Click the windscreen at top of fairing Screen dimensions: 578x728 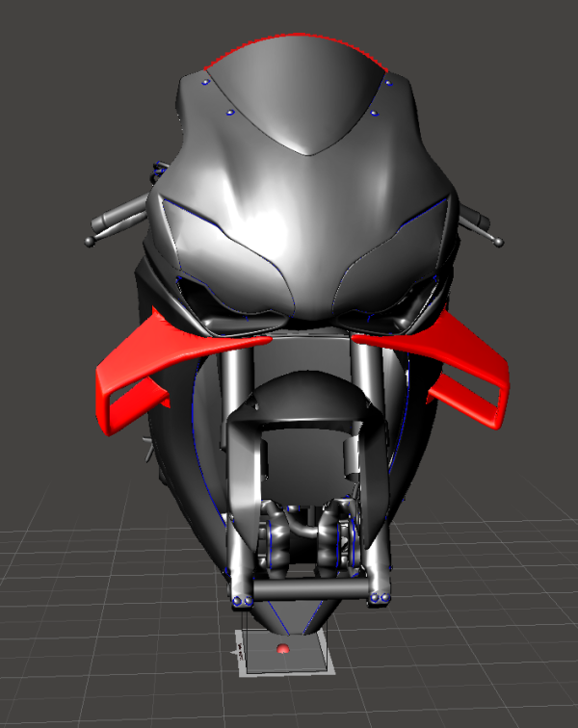[298, 92]
